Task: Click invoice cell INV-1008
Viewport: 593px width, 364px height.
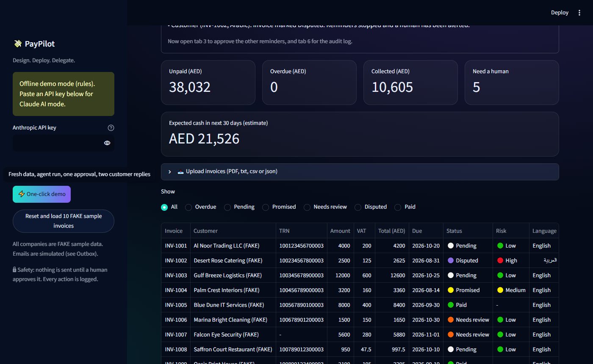Action: (176, 349)
